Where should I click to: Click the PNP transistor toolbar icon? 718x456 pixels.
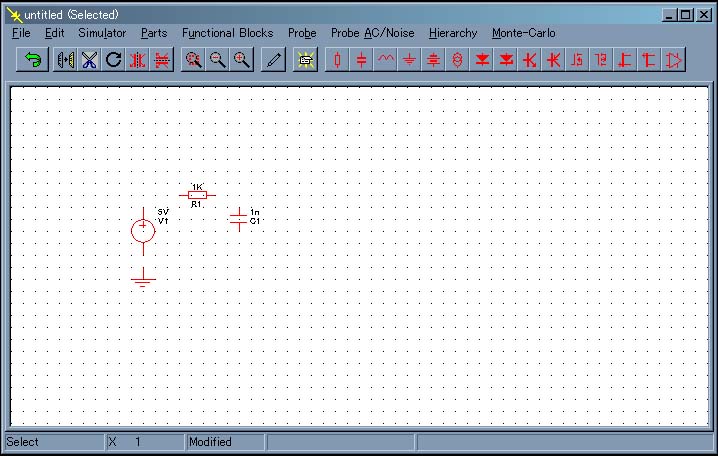coord(554,60)
